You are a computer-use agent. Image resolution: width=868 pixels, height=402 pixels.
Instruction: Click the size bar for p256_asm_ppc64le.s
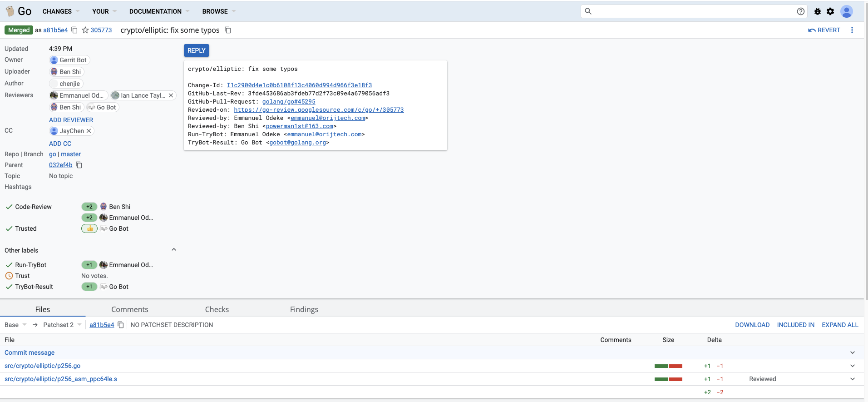pos(668,379)
